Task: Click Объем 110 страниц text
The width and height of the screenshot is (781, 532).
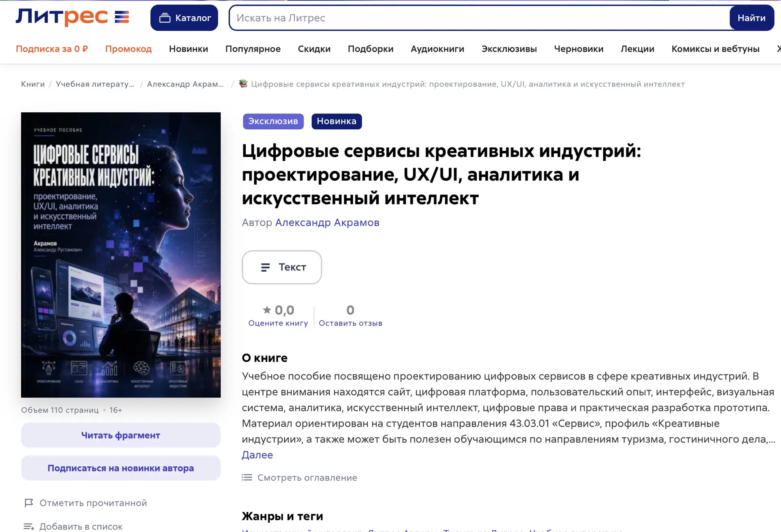Action: (x=60, y=410)
